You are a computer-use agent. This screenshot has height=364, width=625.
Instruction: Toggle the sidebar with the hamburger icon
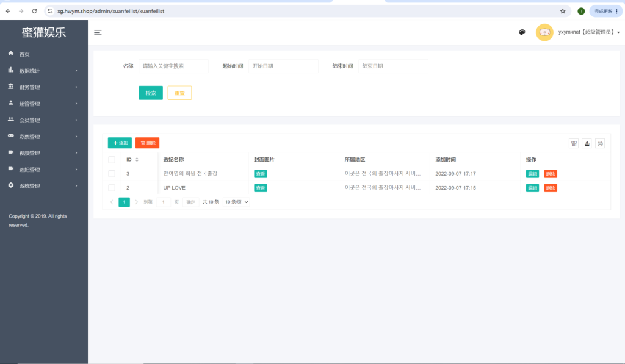click(x=98, y=33)
